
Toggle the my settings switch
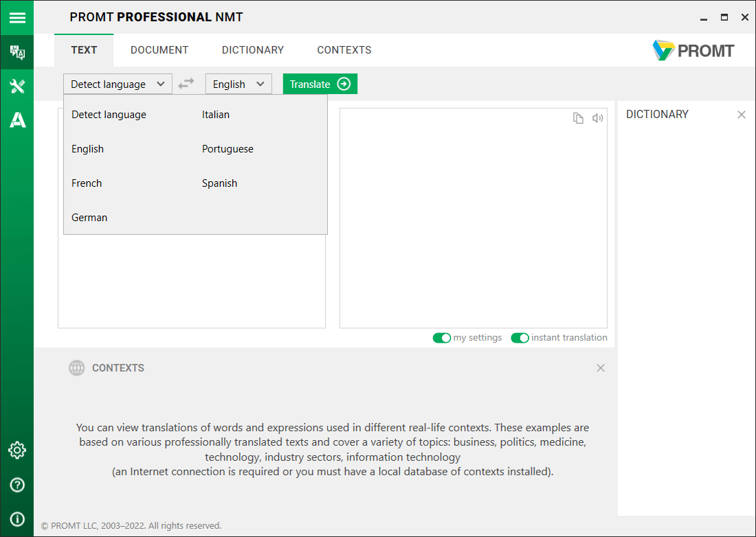click(x=442, y=338)
